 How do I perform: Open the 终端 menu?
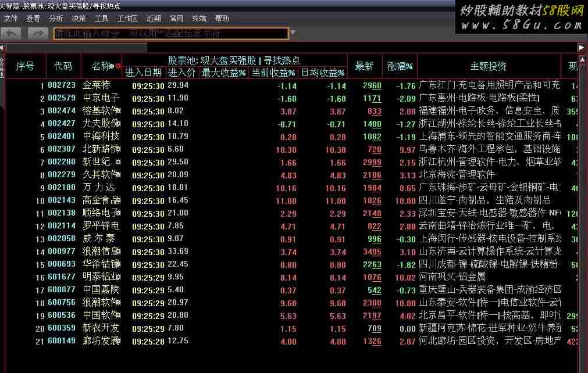(x=199, y=19)
